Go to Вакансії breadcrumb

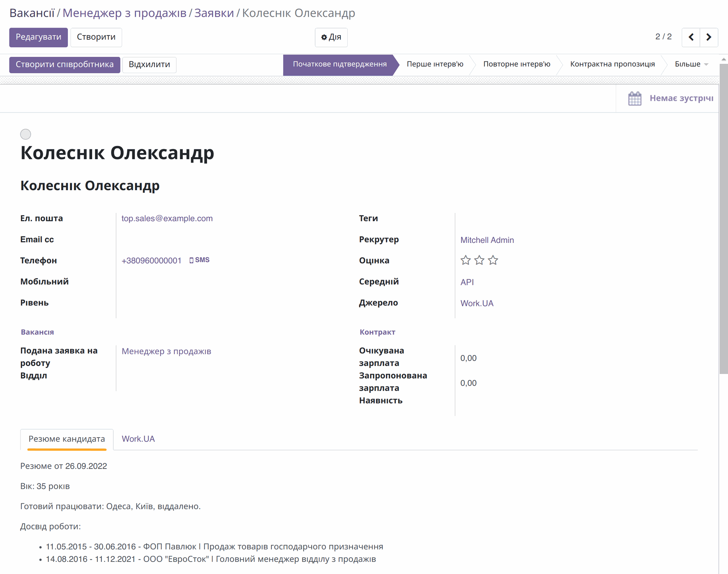pyautogui.click(x=32, y=13)
